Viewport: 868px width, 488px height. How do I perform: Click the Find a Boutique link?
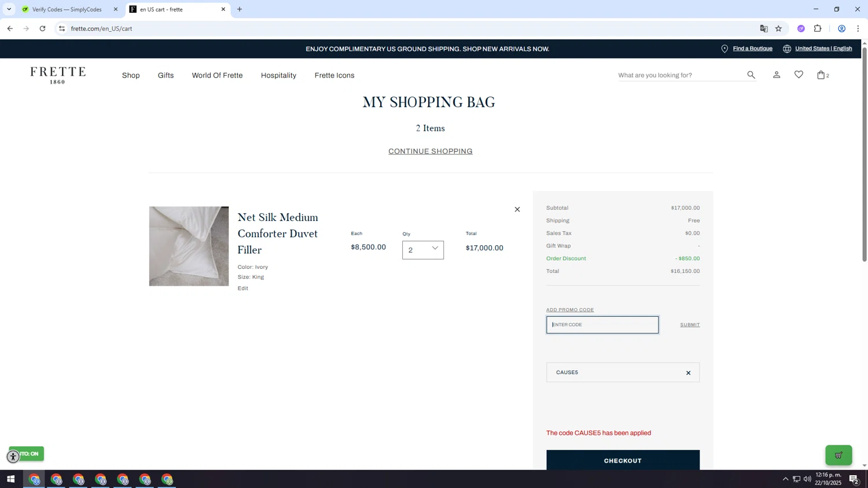point(752,49)
